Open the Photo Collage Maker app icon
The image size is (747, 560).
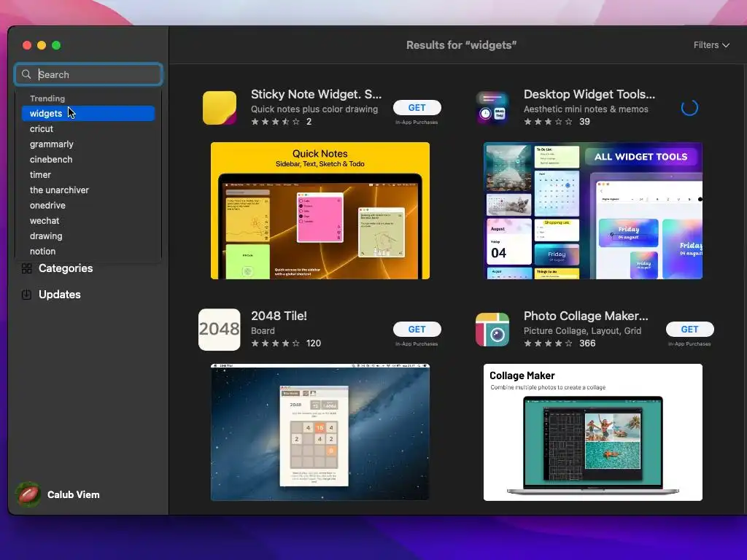click(x=492, y=330)
